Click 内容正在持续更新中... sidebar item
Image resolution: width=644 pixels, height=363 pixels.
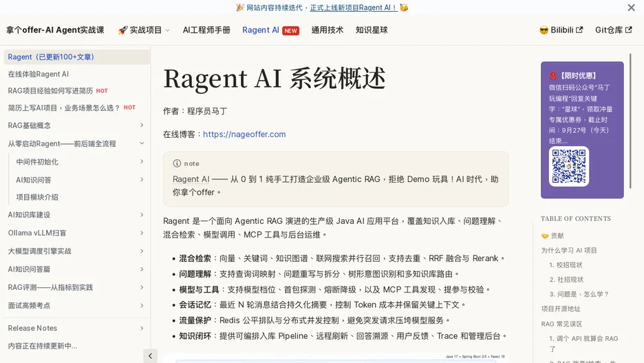coord(42,346)
